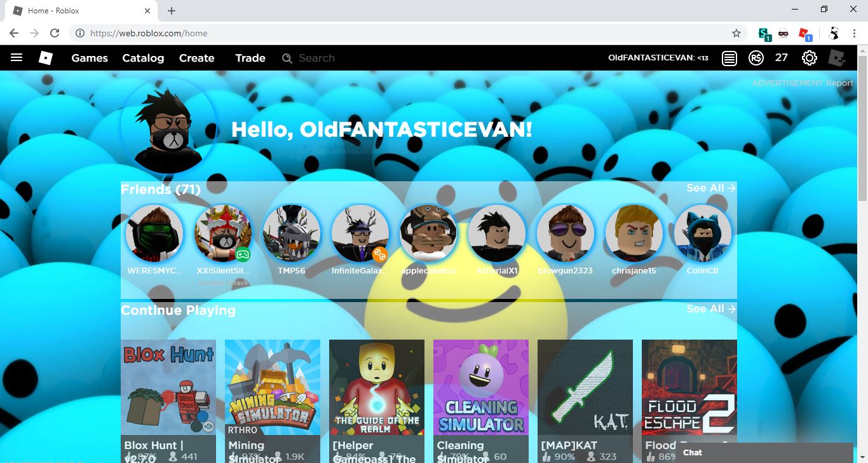Screen dimensions: 868x463
Task: Click the site information icon in address bar
Action: [x=80, y=33]
